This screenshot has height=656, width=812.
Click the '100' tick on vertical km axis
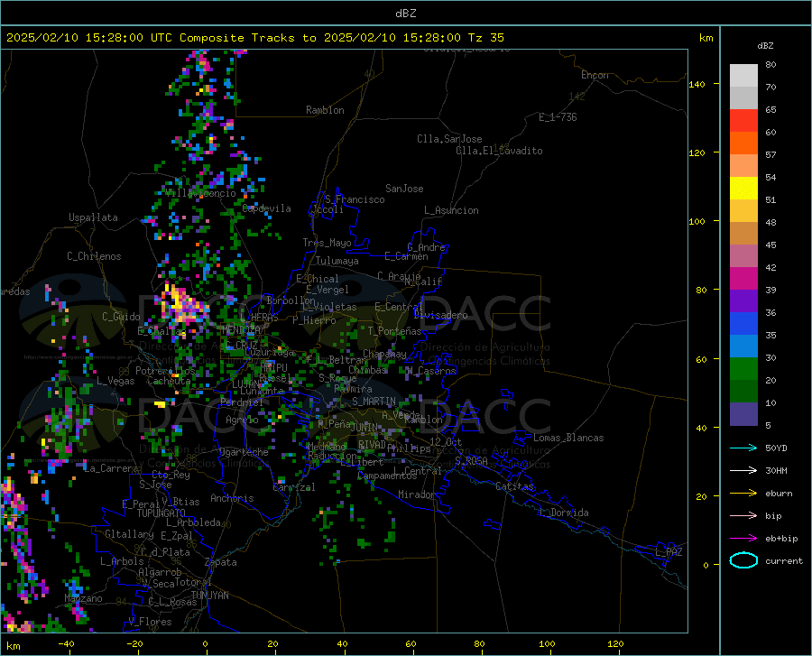(x=697, y=222)
